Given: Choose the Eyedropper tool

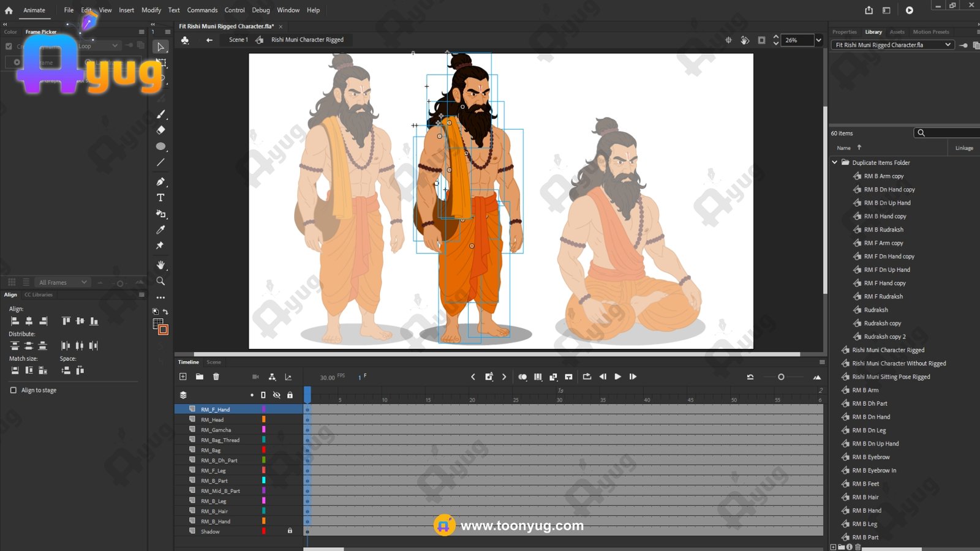Looking at the screenshot, I should (x=160, y=230).
